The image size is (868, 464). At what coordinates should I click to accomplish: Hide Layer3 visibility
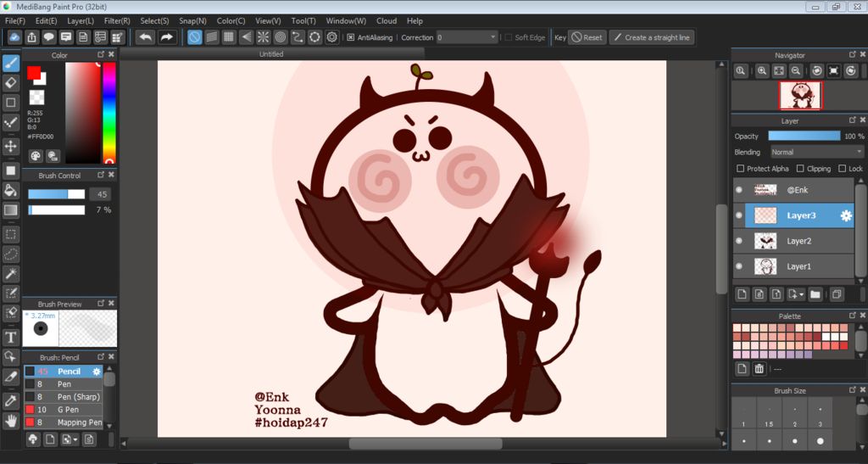(x=738, y=216)
